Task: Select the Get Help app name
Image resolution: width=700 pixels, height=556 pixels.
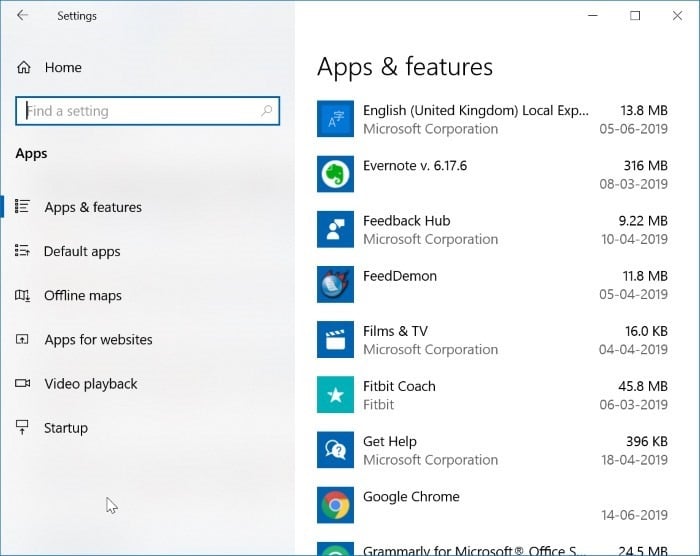Action: tap(389, 442)
